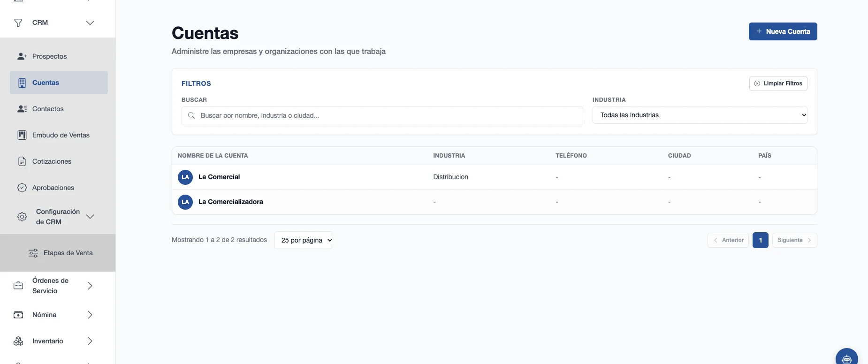The image size is (868, 364).
Task: Collapse Configuración de CRM chevron
Action: [x=90, y=217]
